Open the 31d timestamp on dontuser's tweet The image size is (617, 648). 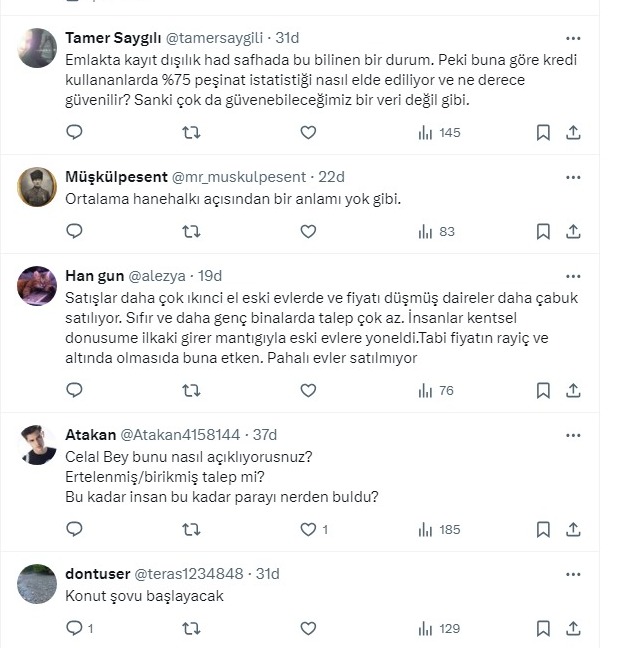point(267,574)
